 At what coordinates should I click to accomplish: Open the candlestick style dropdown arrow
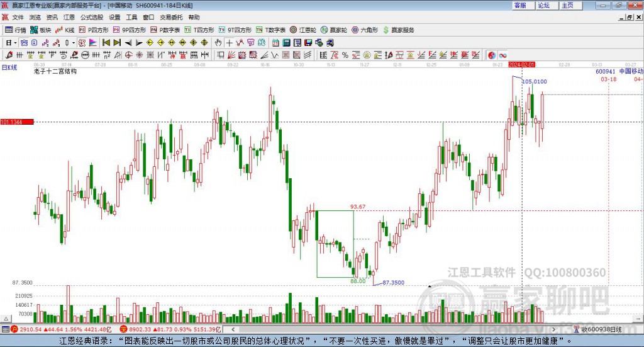click(x=74, y=43)
